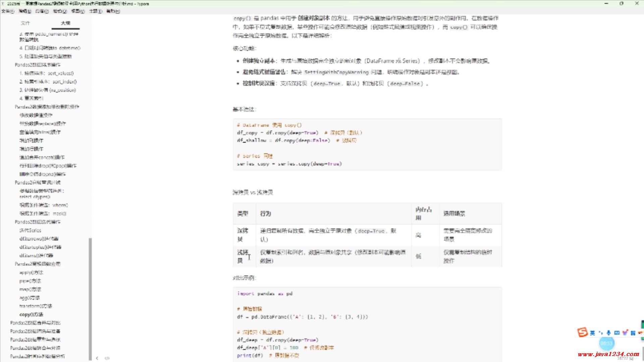Click the Sogou microphone voice input icon
The height and width of the screenshot is (362, 644).
pos(608,333)
